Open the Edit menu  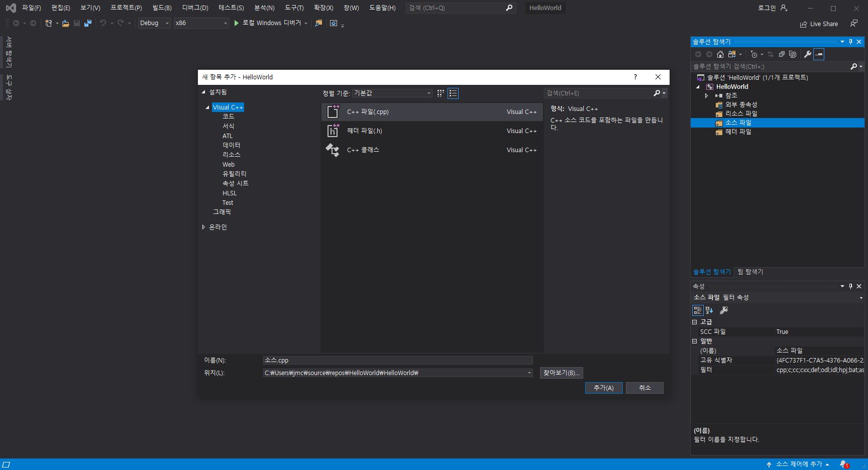(60, 8)
